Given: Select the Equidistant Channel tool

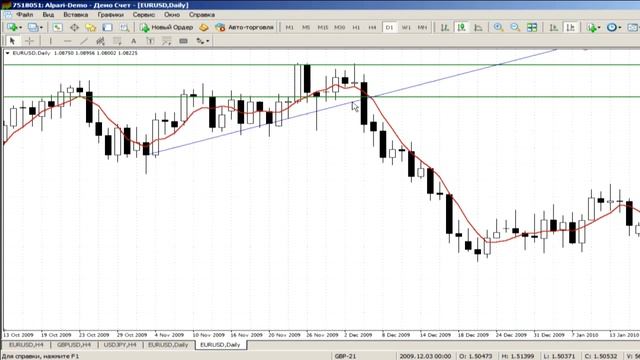Looking at the screenshot, I should tap(100, 41).
